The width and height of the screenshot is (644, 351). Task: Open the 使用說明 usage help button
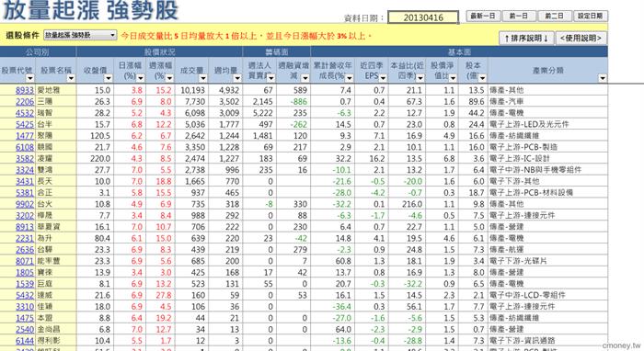point(581,39)
